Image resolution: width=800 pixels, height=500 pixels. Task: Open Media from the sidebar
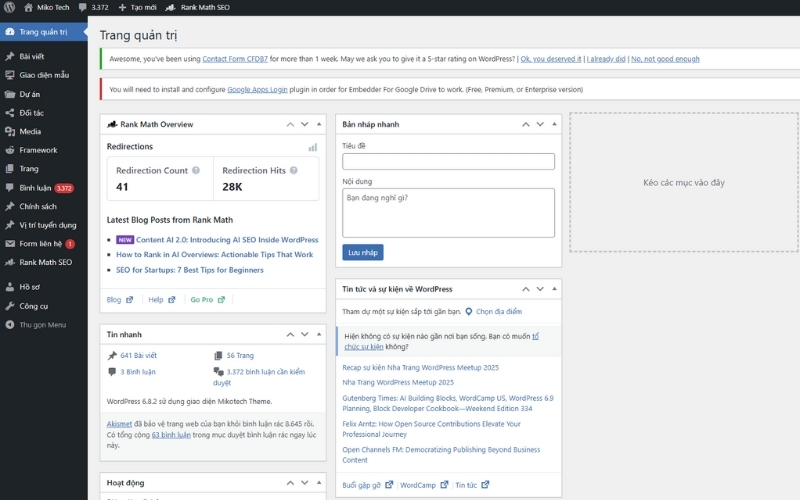click(30, 131)
